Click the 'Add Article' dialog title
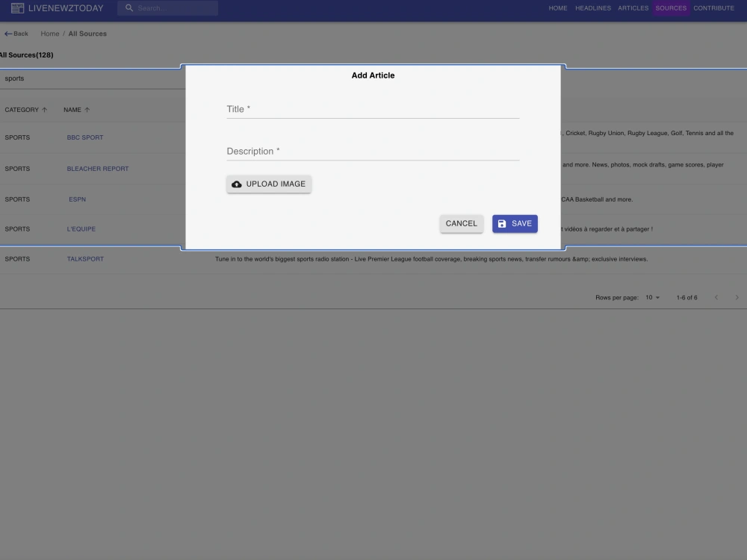This screenshot has width=747, height=560. click(373, 75)
